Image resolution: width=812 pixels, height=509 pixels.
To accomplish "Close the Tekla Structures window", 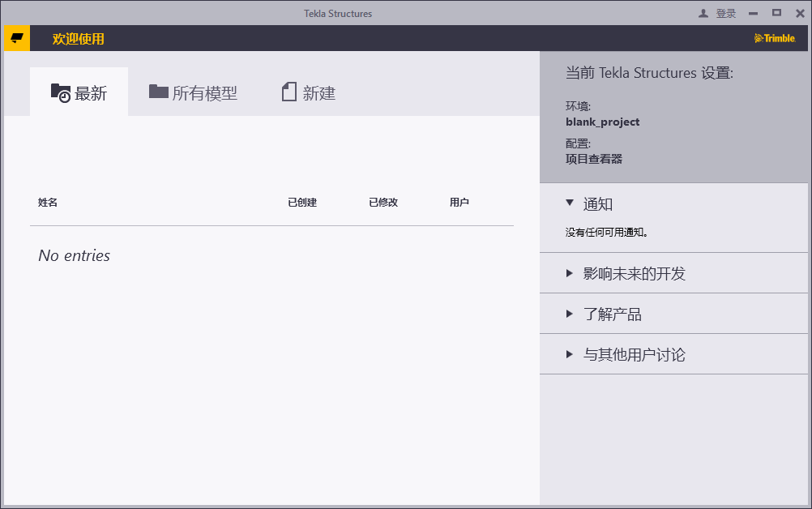I will (x=800, y=14).
